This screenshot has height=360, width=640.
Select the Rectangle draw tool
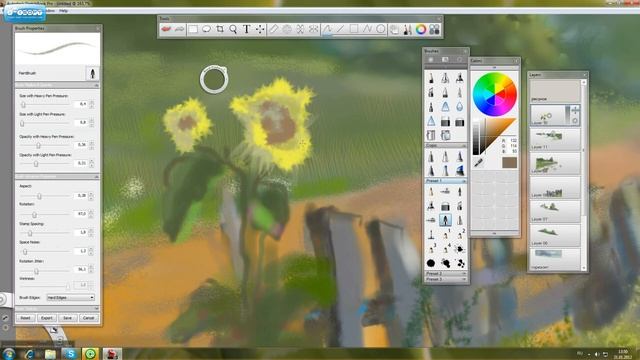click(x=354, y=29)
